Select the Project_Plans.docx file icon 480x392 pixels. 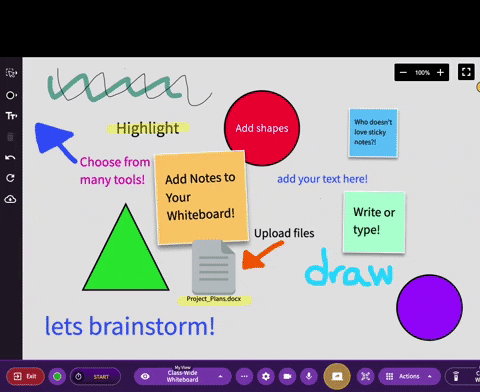[x=214, y=267]
